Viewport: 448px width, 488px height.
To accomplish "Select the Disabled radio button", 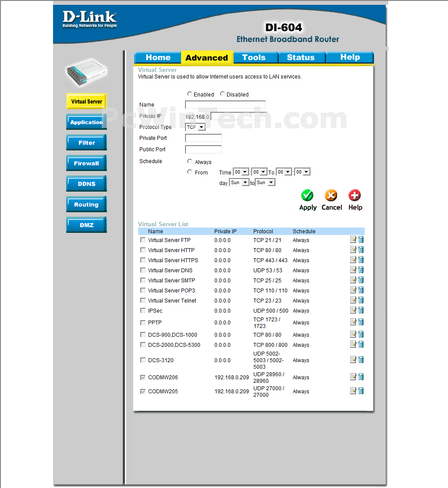I will pyautogui.click(x=222, y=94).
